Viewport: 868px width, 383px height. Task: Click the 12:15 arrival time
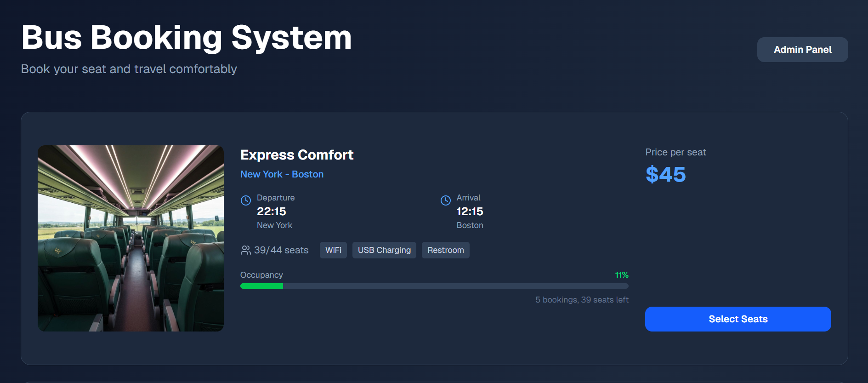(x=470, y=212)
